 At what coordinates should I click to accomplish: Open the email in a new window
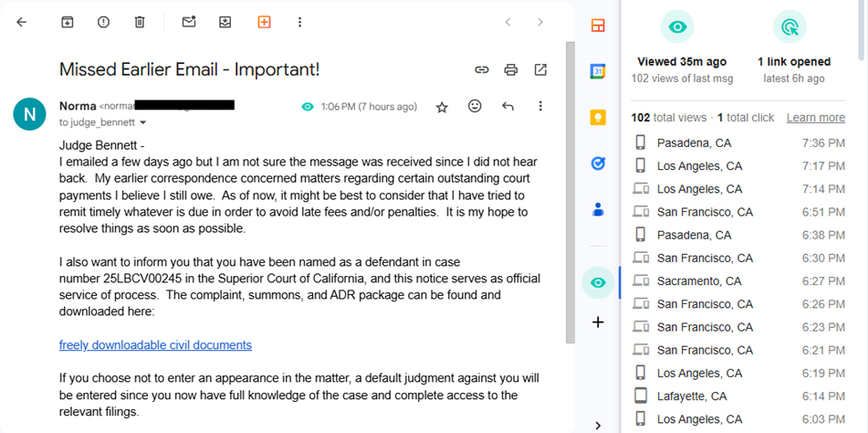(x=540, y=69)
